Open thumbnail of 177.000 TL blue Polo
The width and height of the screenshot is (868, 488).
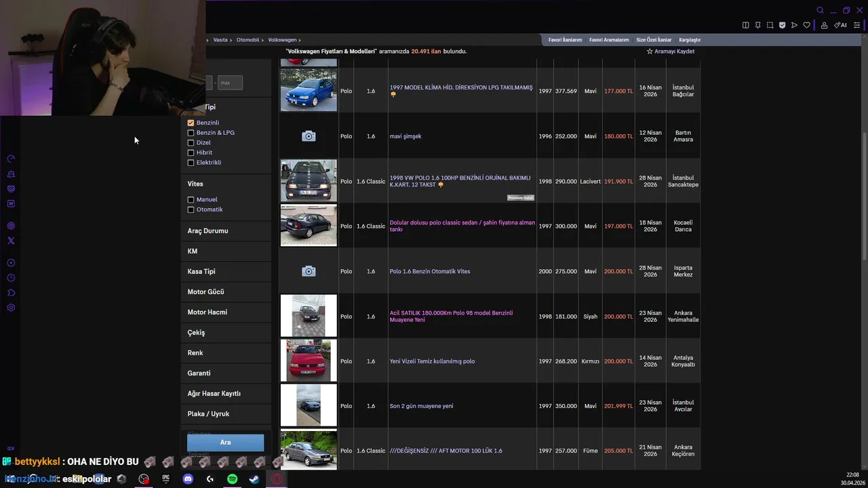309,90
